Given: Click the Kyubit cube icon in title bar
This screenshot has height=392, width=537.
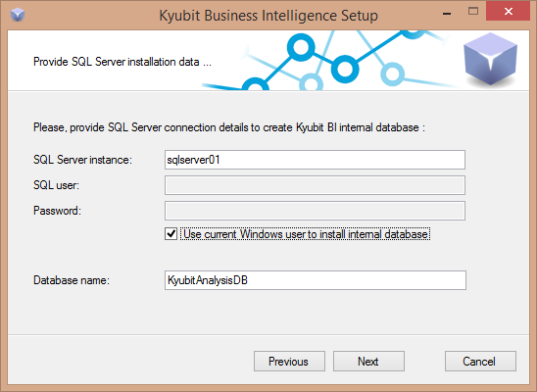Looking at the screenshot, I should (18, 15).
